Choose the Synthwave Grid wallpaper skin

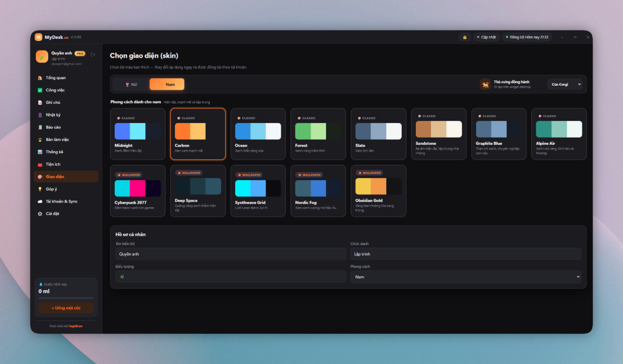point(258,191)
